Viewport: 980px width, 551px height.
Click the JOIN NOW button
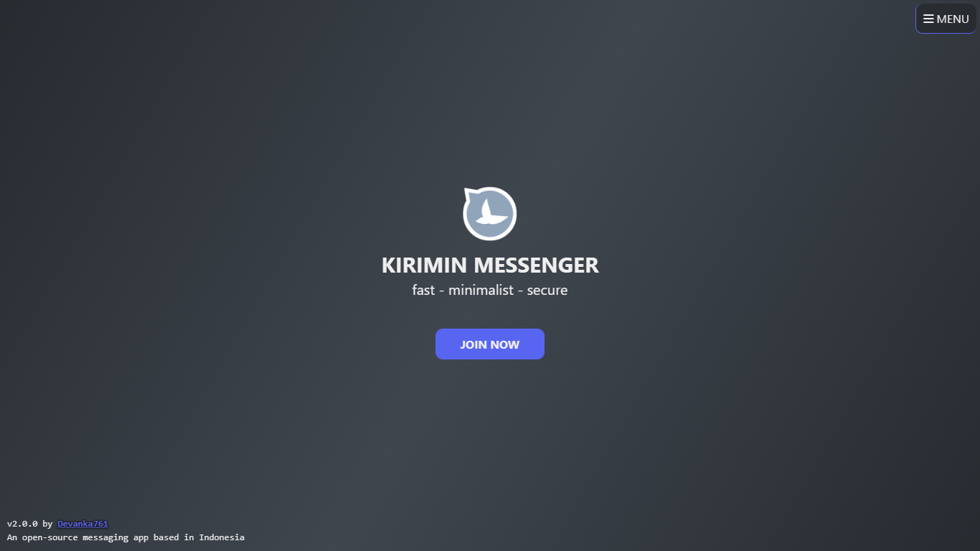coord(490,344)
